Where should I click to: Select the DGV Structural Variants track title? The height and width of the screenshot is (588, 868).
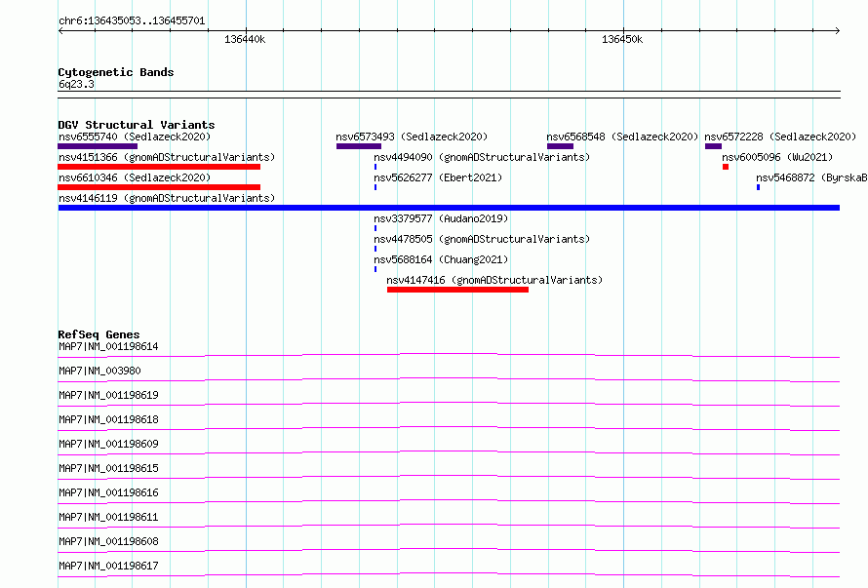137,125
